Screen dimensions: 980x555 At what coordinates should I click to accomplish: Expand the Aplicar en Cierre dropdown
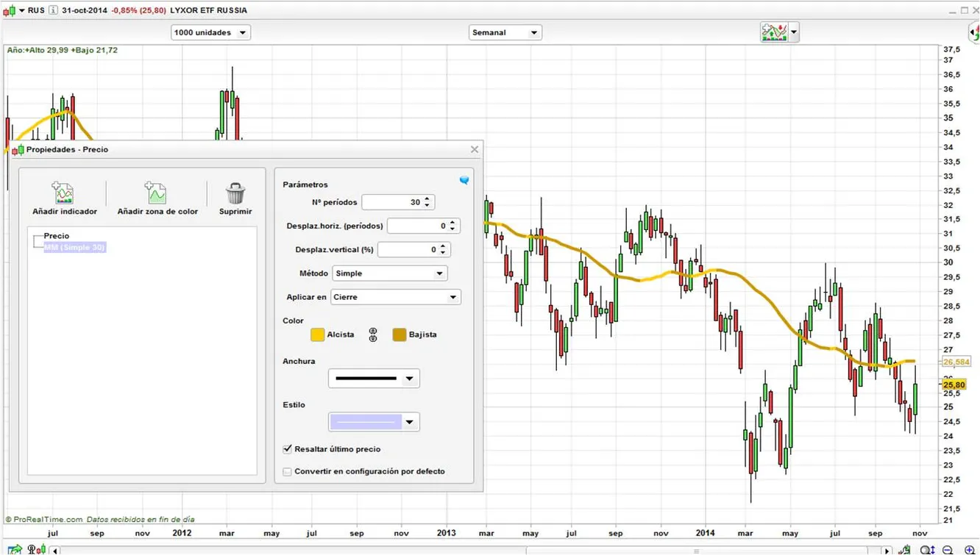pyautogui.click(x=395, y=297)
